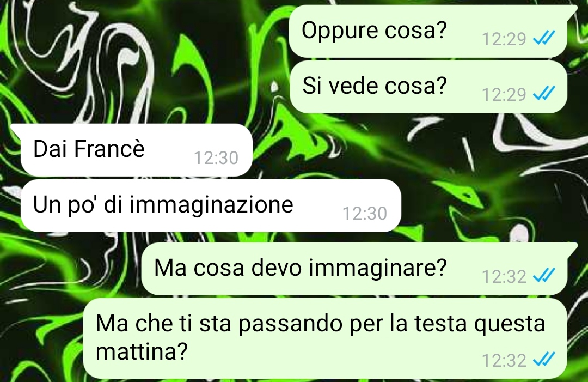
Task: Select the 'Un po' di immaginazione' message
Action: pos(211,205)
